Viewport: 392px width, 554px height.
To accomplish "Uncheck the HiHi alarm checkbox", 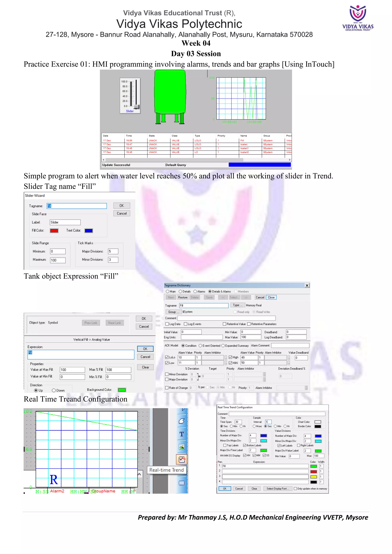I will tap(230, 363).
